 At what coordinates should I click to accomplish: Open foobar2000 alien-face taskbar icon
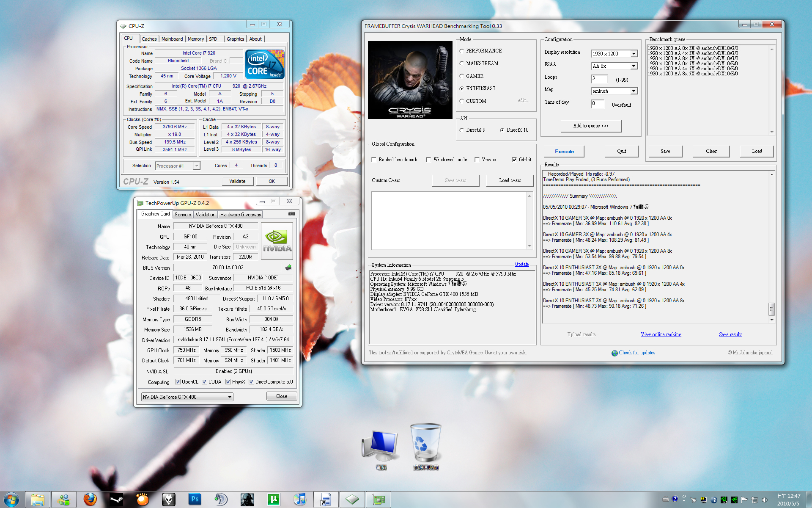[x=169, y=500]
